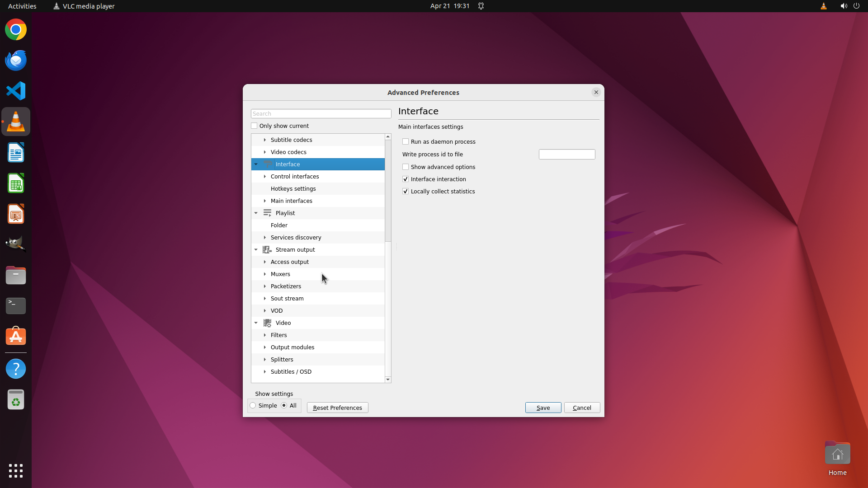Click the Write process id input field
The height and width of the screenshot is (488, 868).
[x=566, y=154]
